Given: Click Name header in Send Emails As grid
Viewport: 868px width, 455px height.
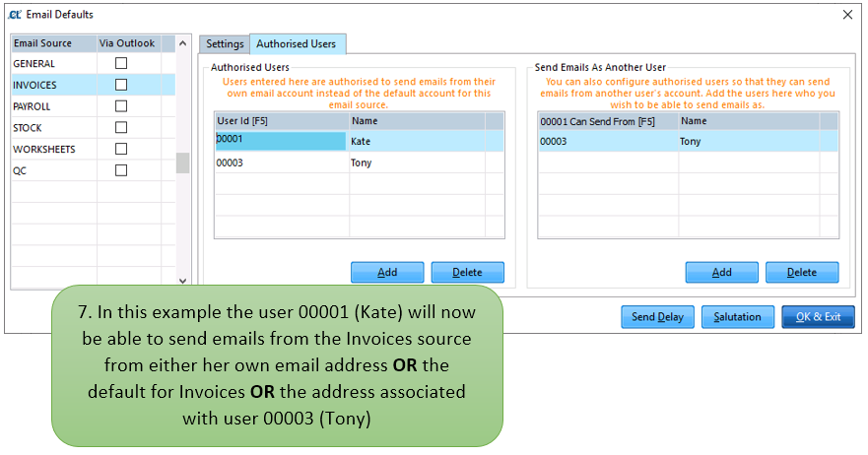Looking at the screenshot, I should click(749, 121).
